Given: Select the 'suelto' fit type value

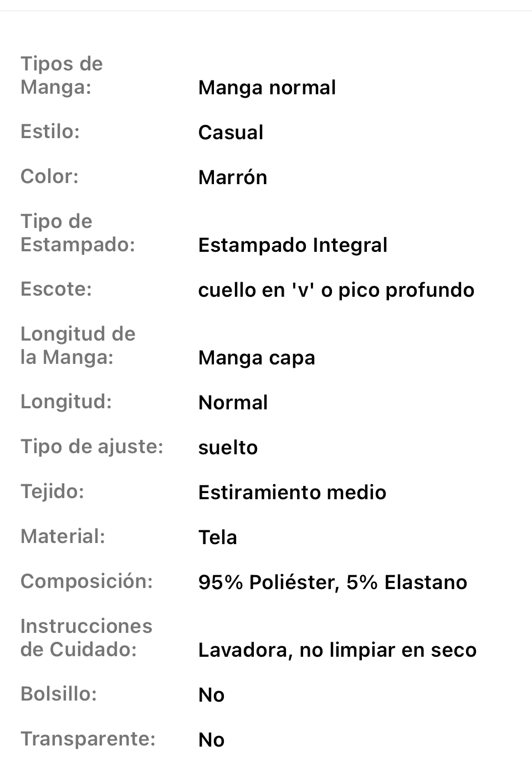Looking at the screenshot, I should 228,448.
